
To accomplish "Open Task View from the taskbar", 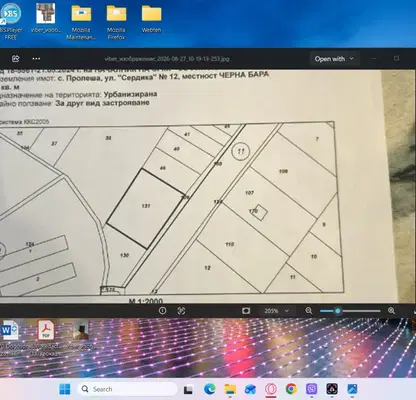I will (x=188, y=389).
